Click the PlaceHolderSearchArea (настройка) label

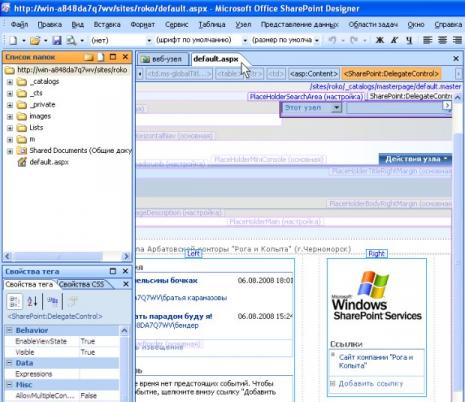point(306,97)
